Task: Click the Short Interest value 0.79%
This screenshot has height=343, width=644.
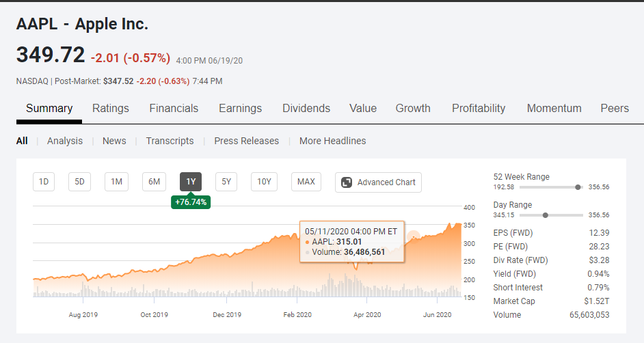Action: (x=598, y=287)
